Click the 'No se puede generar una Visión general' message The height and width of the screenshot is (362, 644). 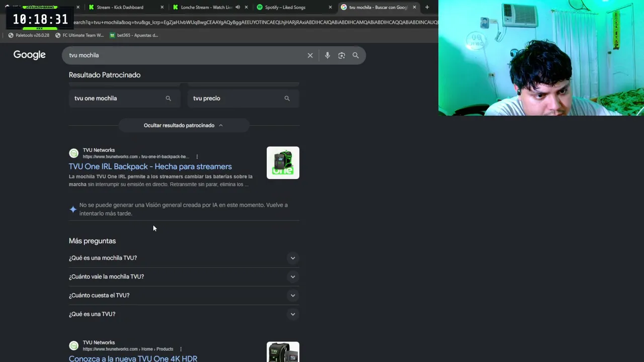(184, 209)
